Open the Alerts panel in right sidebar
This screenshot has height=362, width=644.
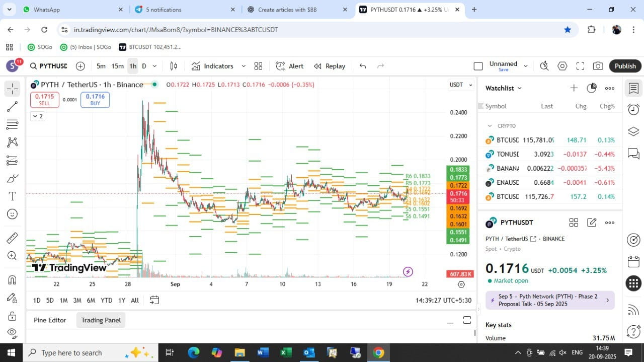[x=633, y=109]
